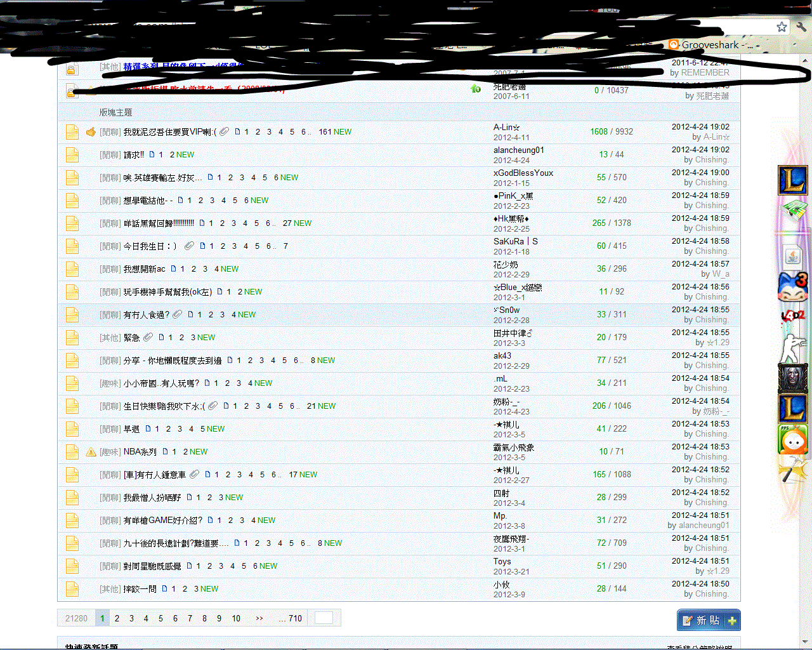Click the folder icon for thread 摔跤一問
The width and height of the screenshot is (812, 650).
click(x=72, y=589)
